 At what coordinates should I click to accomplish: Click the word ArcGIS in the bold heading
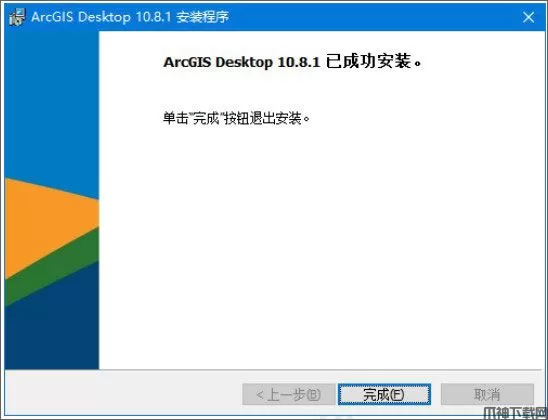(187, 62)
